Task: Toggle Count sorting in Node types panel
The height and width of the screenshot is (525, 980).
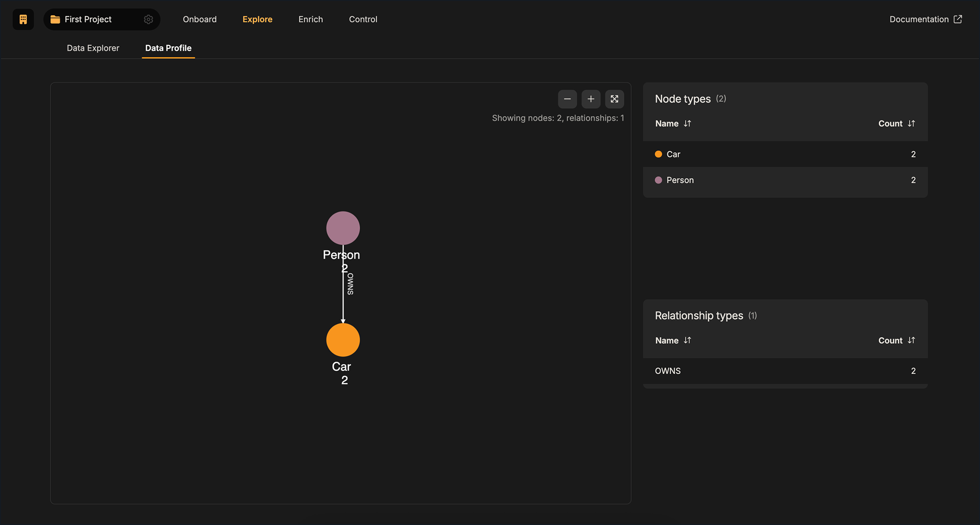Action: click(x=911, y=123)
